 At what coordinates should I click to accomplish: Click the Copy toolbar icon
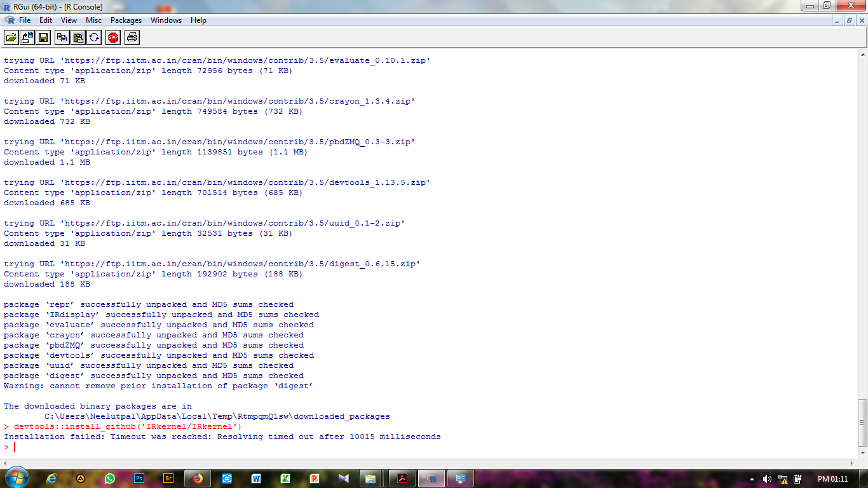pos(61,37)
